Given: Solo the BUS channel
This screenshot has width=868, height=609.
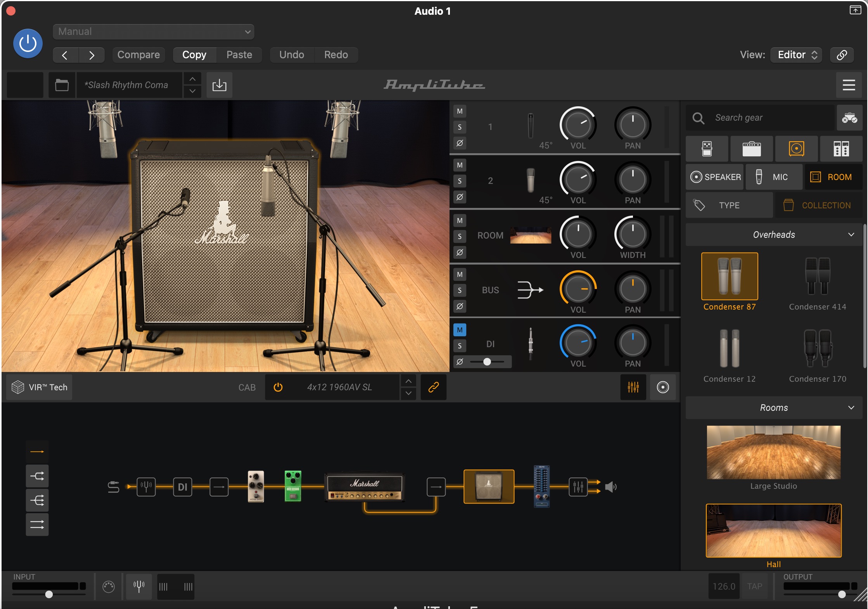Looking at the screenshot, I should point(460,291).
